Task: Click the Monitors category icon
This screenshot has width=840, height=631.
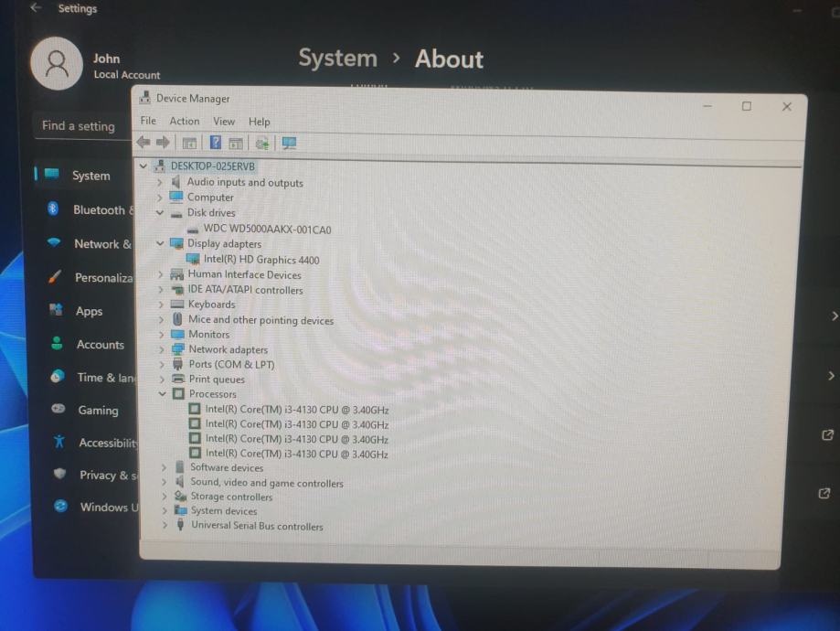Action: (178, 334)
